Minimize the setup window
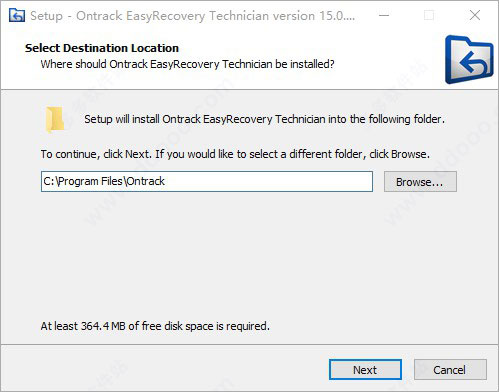499x392 pixels. [x=384, y=15]
